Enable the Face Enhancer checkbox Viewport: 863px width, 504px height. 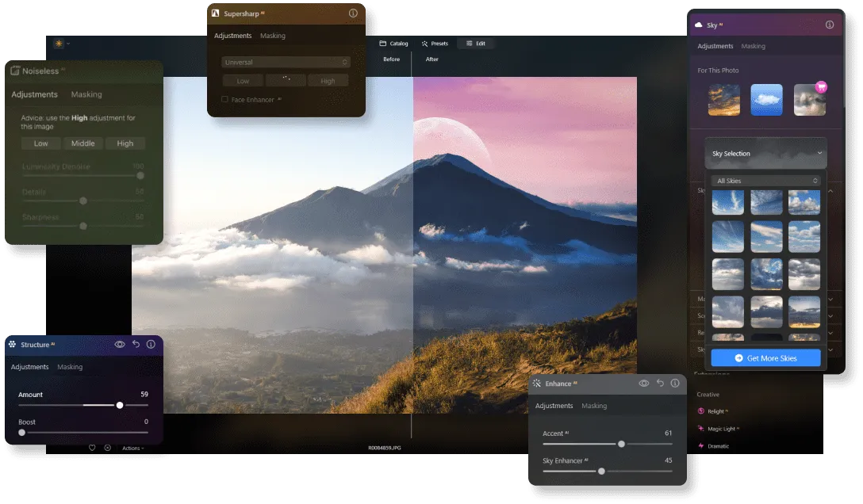click(x=225, y=100)
